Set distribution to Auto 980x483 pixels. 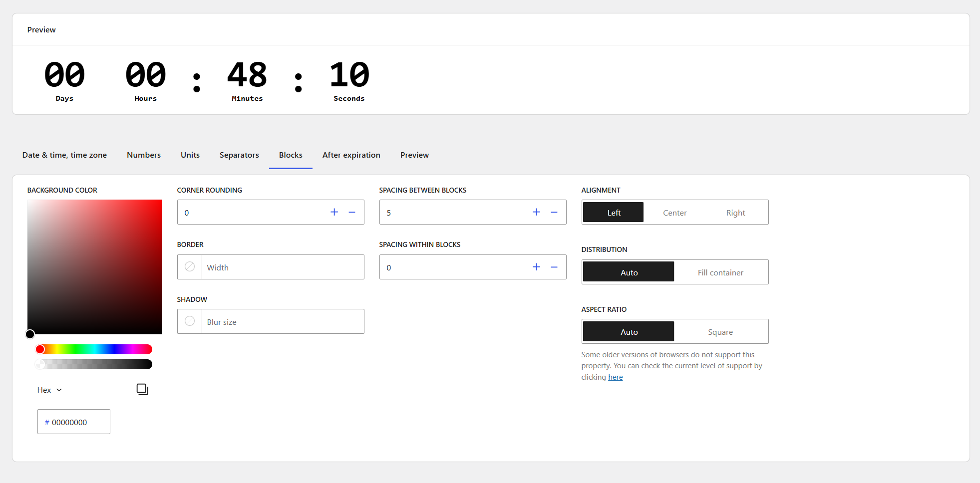pos(629,272)
